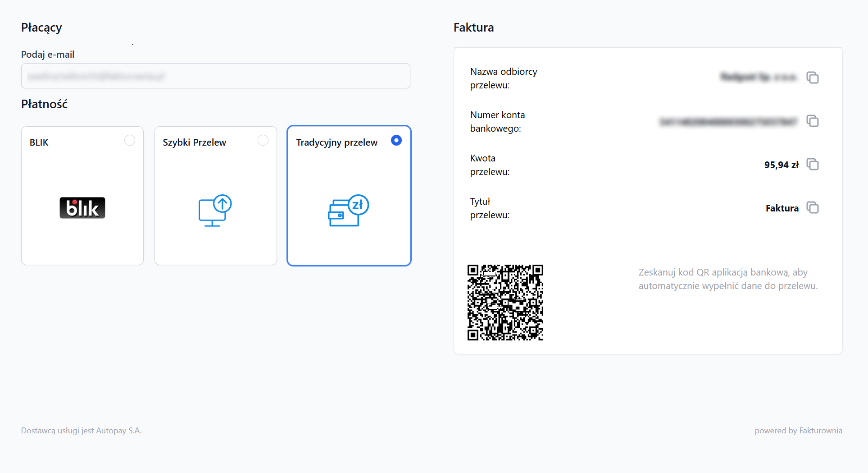Image resolution: width=868 pixels, height=473 pixels.
Task: Copy the transfer amount 95,94 zł
Action: [812, 164]
